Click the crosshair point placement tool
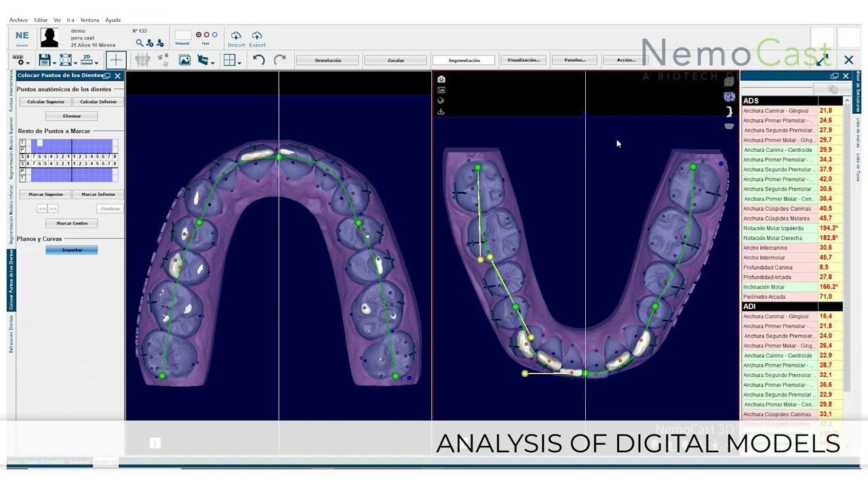Image resolution: width=868 pixels, height=488 pixels. 115,60
